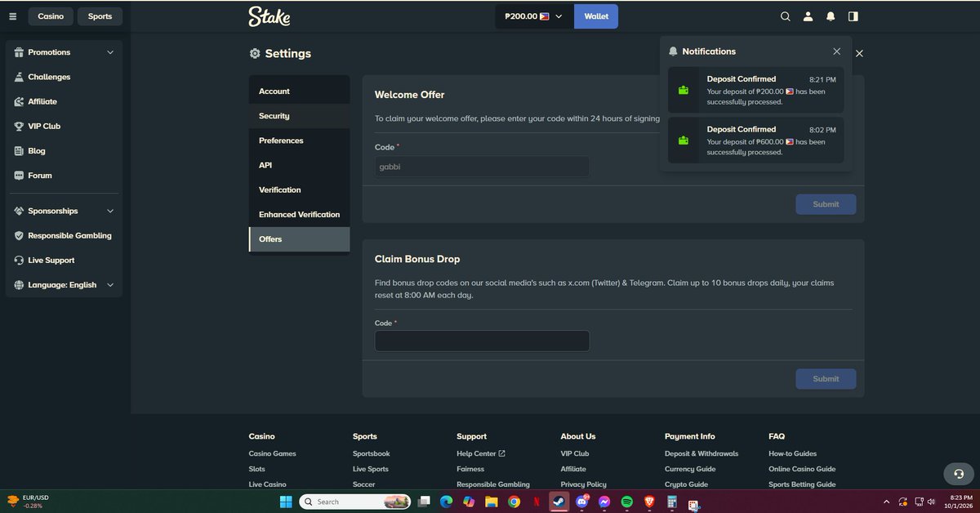Open the Language: English selector
The width and height of the screenshot is (980, 513).
tap(64, 285)
